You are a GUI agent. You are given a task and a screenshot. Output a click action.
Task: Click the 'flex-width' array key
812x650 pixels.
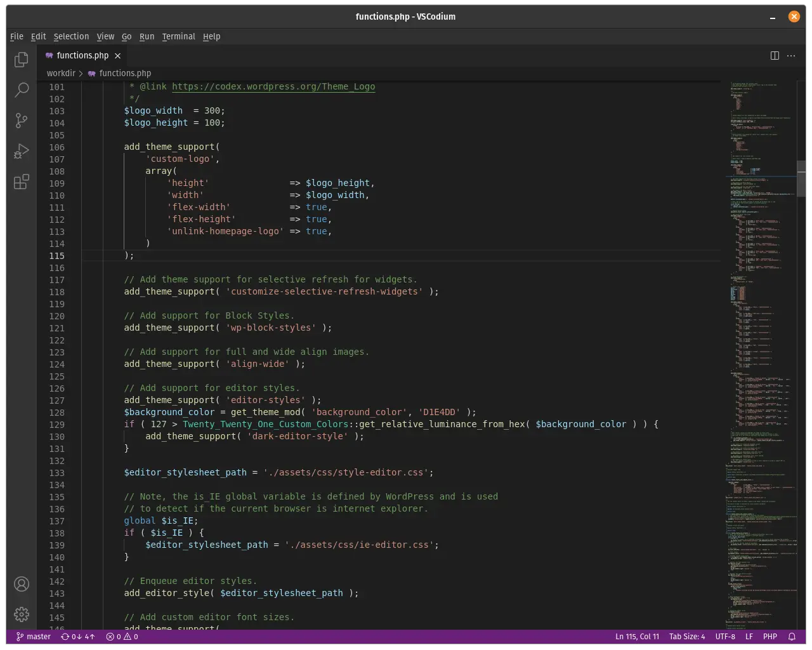click(x=199, y=208)
